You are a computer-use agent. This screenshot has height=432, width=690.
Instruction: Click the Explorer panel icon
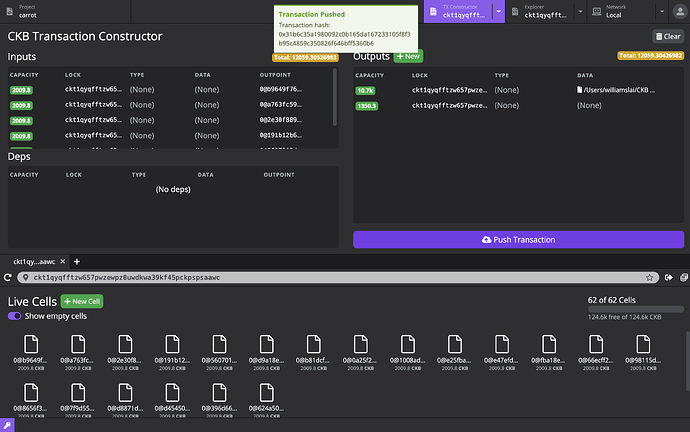(515, 11)
